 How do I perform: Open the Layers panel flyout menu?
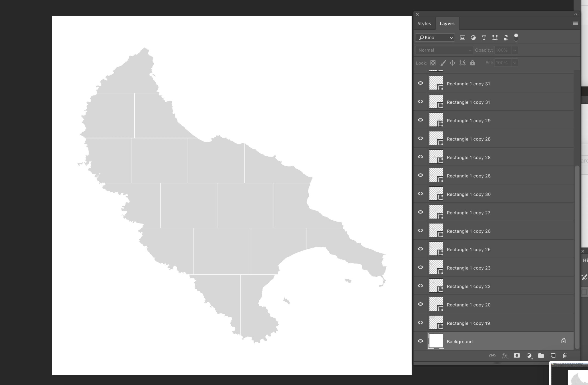coord(575,23)
